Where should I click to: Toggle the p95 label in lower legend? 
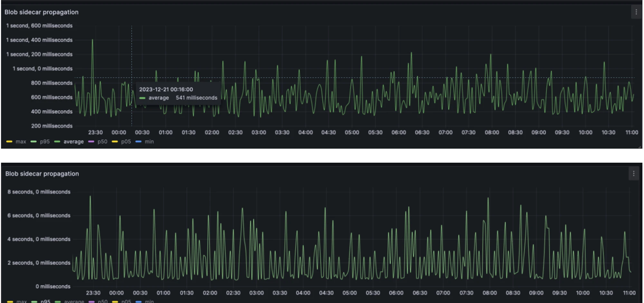point(45,301)
